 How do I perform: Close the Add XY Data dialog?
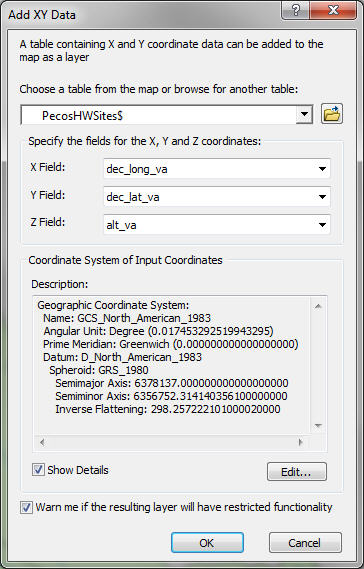[333, 10]
